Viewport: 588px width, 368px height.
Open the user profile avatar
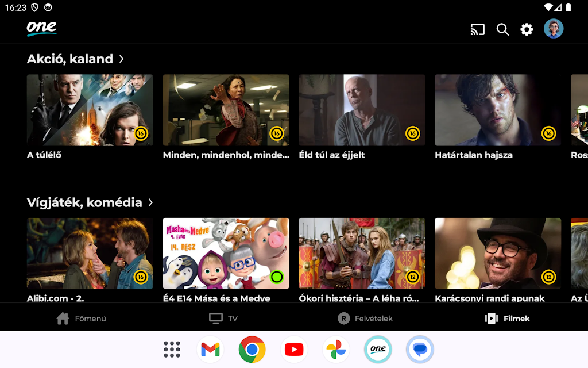click(554, 29)
